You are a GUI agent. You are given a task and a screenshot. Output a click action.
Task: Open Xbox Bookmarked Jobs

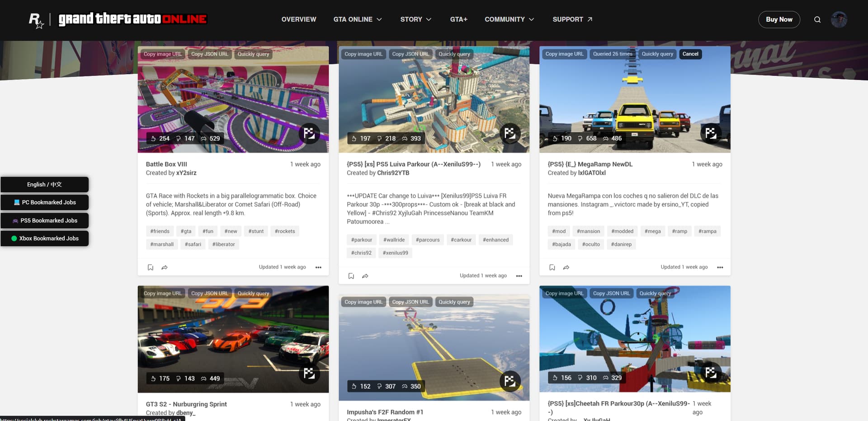[44, 239]
